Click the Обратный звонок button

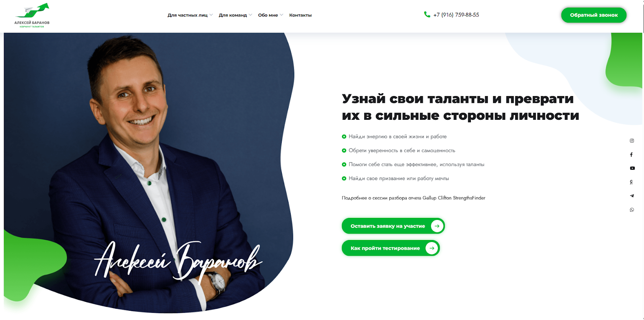[594, 15]
